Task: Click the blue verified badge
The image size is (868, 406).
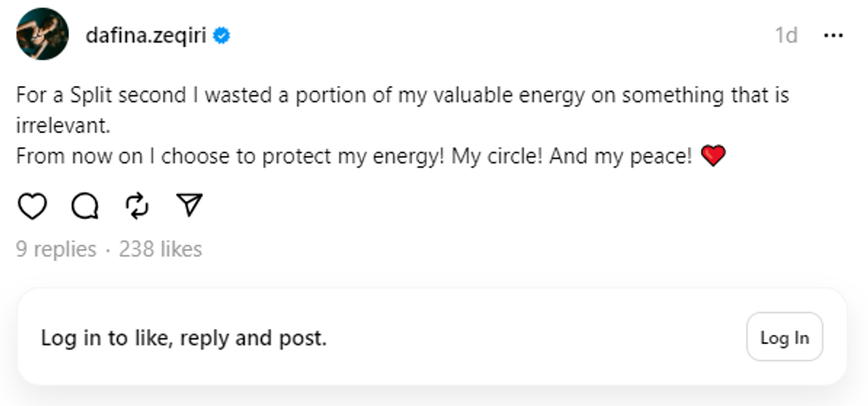Action: point(221,35)
